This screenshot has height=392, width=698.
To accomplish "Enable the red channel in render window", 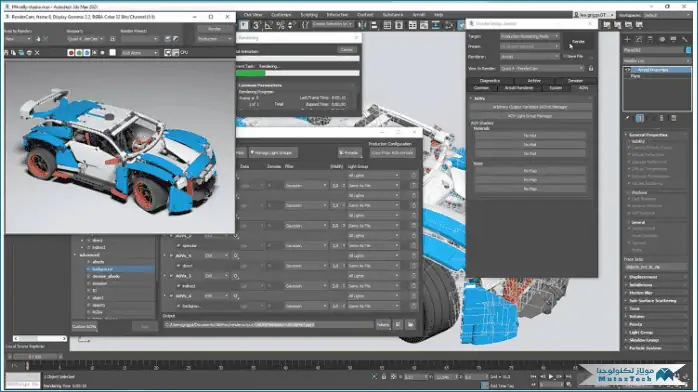I will (70, 53).
